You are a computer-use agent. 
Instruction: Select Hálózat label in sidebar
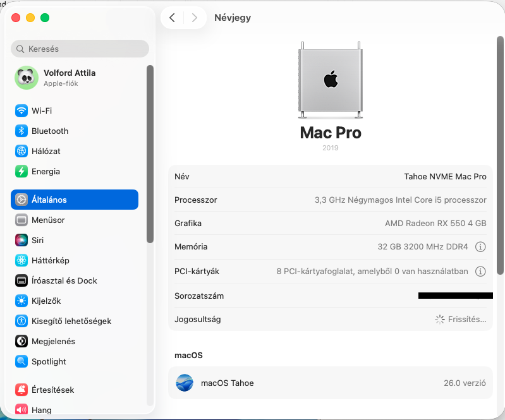tap(46, 152)
